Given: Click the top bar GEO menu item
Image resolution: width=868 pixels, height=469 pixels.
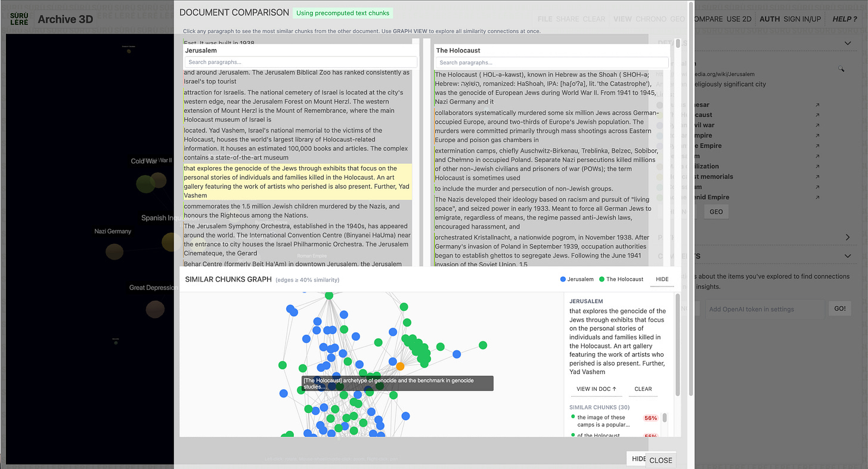Looking at the screenshot, I should coord(677,19).
